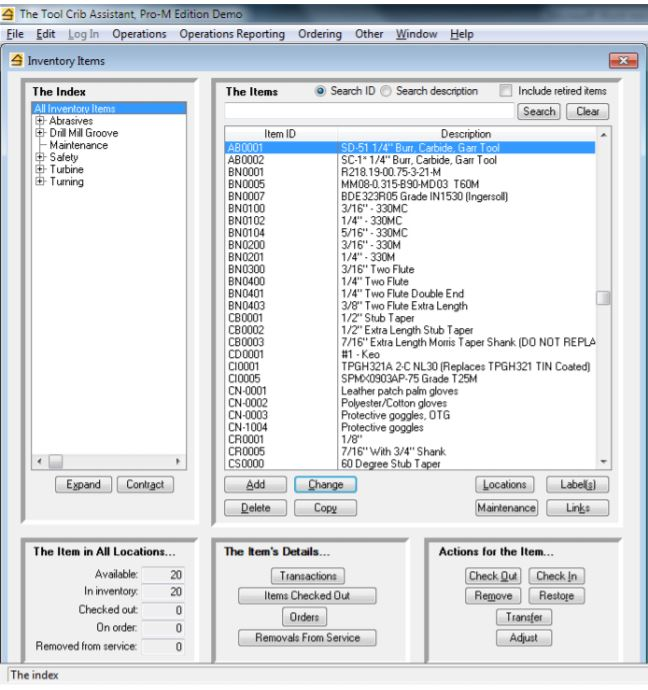Open the Orders details button
This screenshot has width=648, height=690.
pyautogui.click(x=304, y=617)
